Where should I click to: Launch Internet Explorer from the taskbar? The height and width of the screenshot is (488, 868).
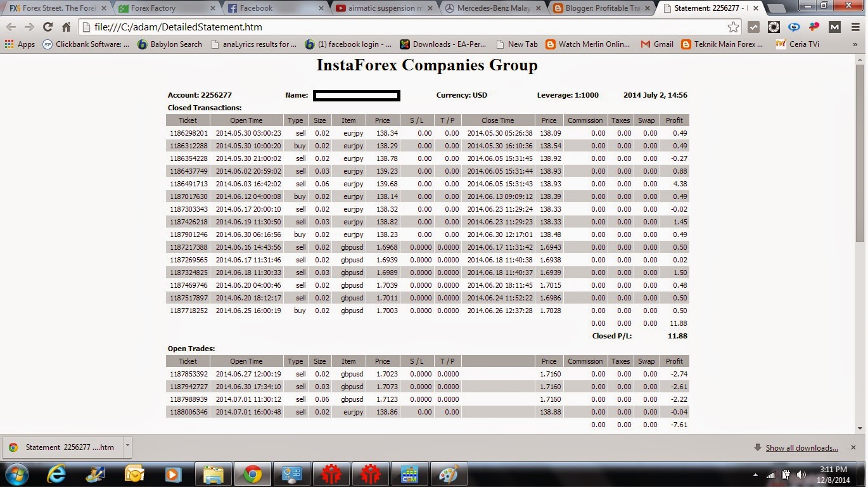click(x=57, y=474)
